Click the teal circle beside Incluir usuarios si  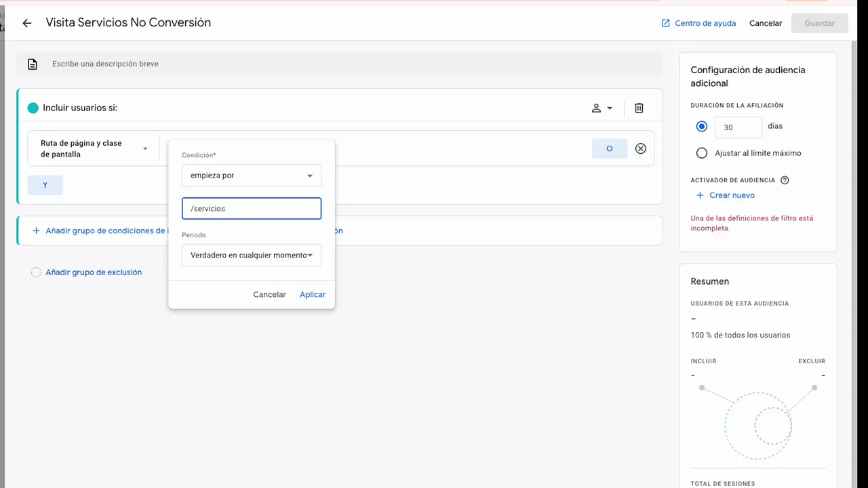click(33, 108)
